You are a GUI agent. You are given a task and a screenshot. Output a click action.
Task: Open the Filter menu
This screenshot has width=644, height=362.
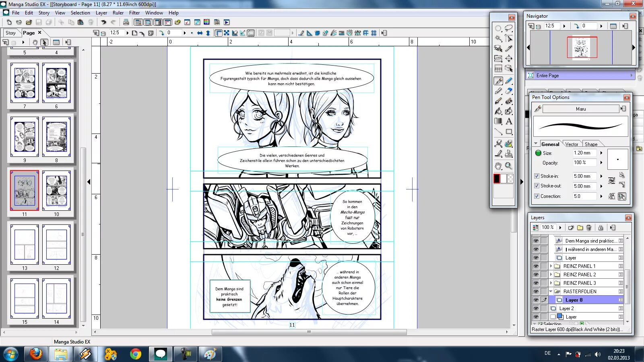point(134,13)
